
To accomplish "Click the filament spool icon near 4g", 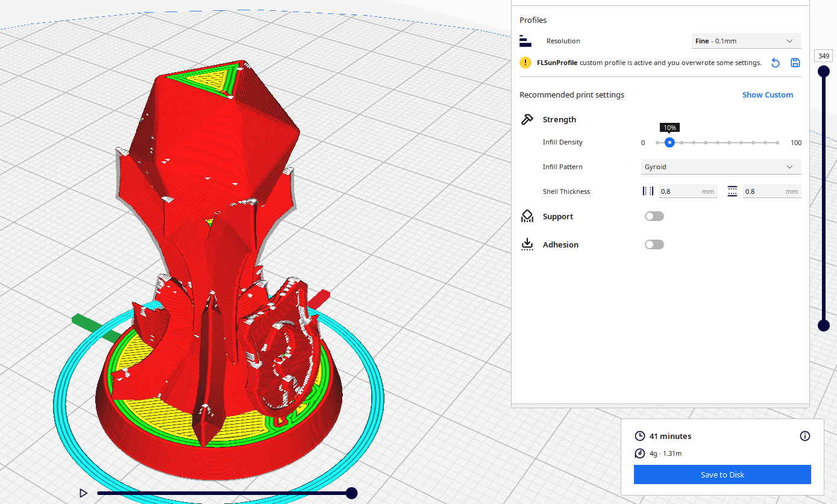I will (x=639, y=453).
